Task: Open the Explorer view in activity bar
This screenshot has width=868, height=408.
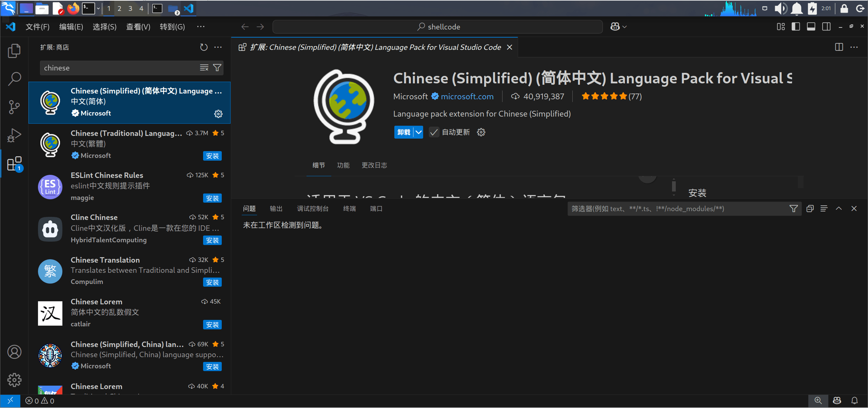Action: pyautogui.click(x=14, y=51)
